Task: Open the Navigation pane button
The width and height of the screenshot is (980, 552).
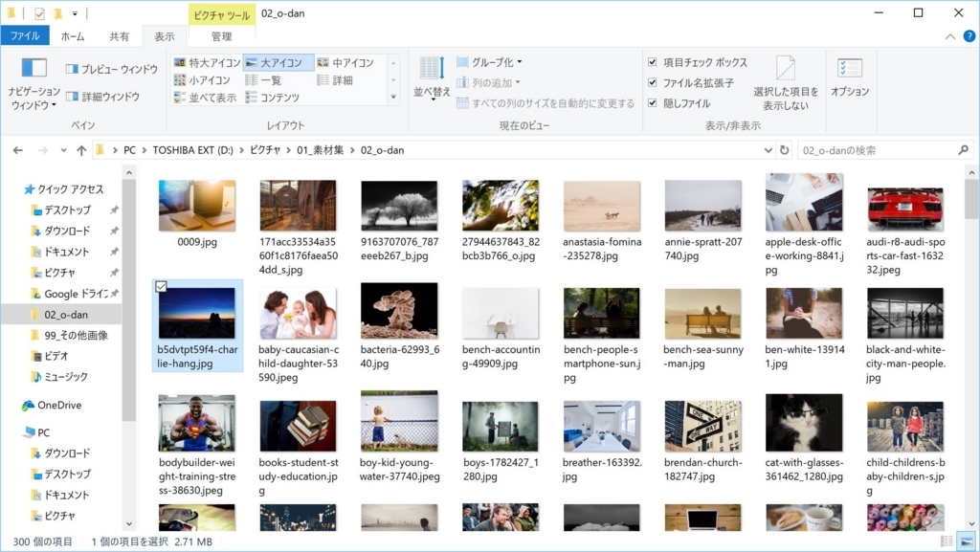Action: (33, 83)
